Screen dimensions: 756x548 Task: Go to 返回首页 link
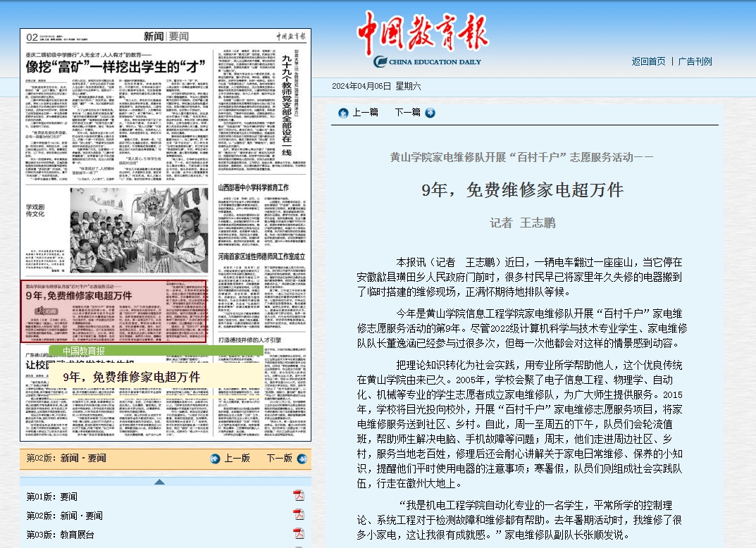coord(648,61)
